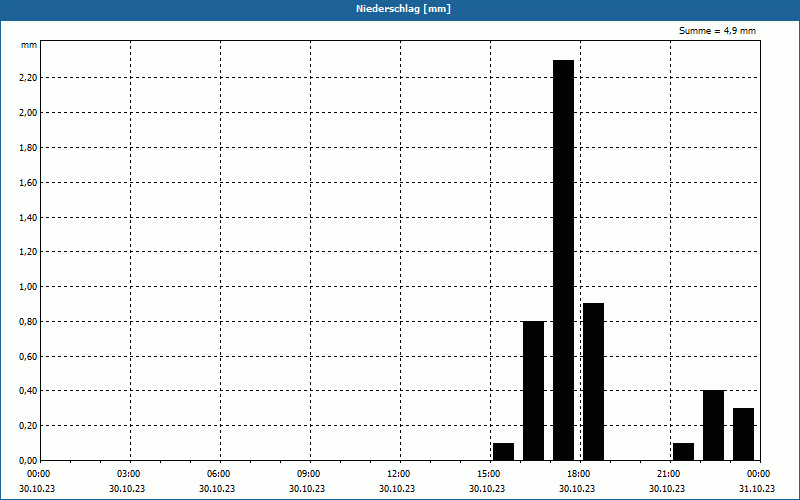Screen dimensions: 800x500
Task: Click the 12:00 time label
Action: point(400,474)
